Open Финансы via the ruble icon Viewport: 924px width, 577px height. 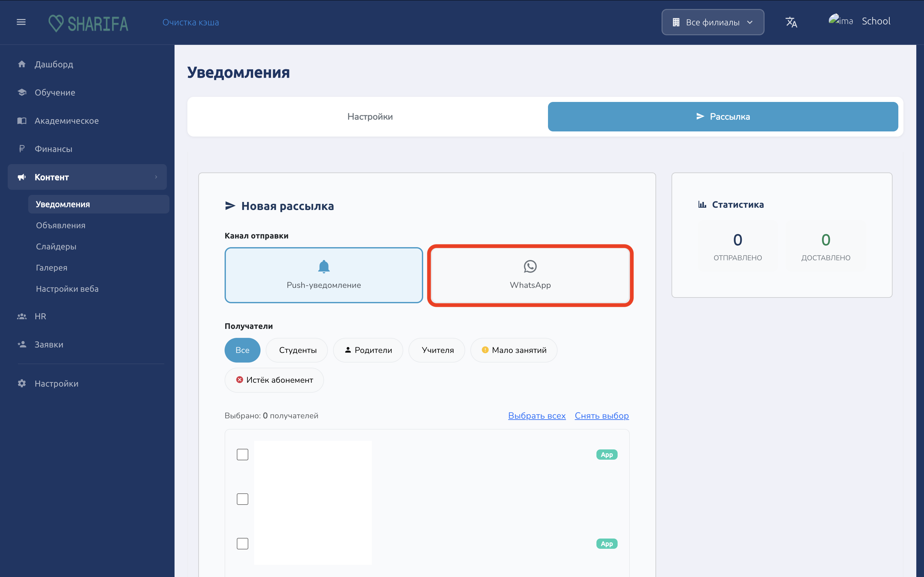(22, 149)
